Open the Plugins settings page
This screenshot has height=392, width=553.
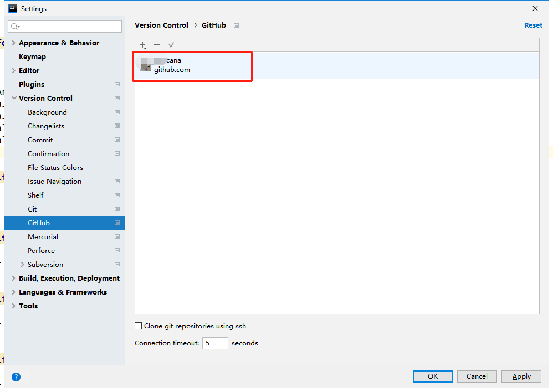[x=32, y=85]
